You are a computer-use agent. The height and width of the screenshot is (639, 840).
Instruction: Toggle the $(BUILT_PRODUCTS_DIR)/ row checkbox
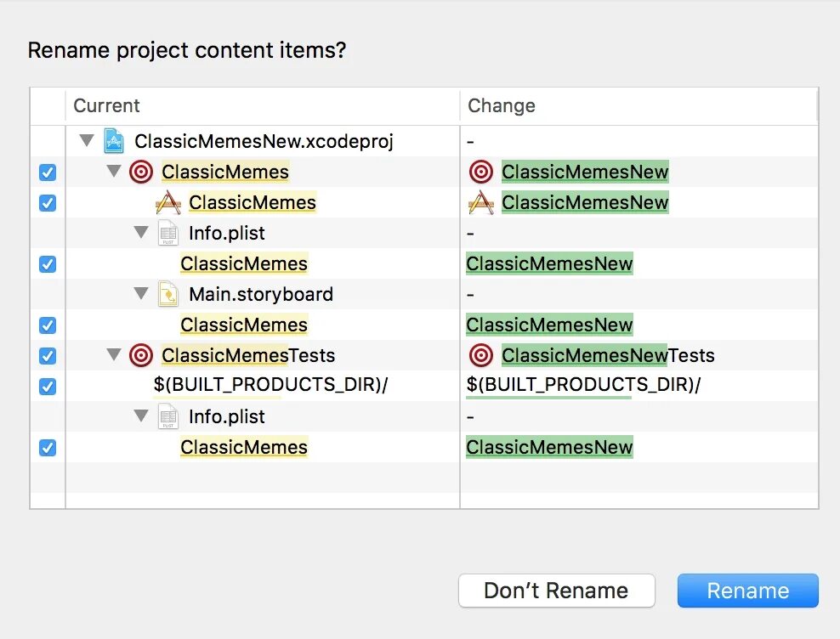click(x=48, y=387)
